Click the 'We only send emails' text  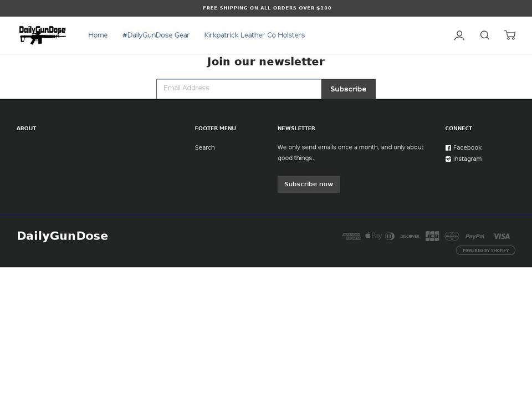[350, 153]
